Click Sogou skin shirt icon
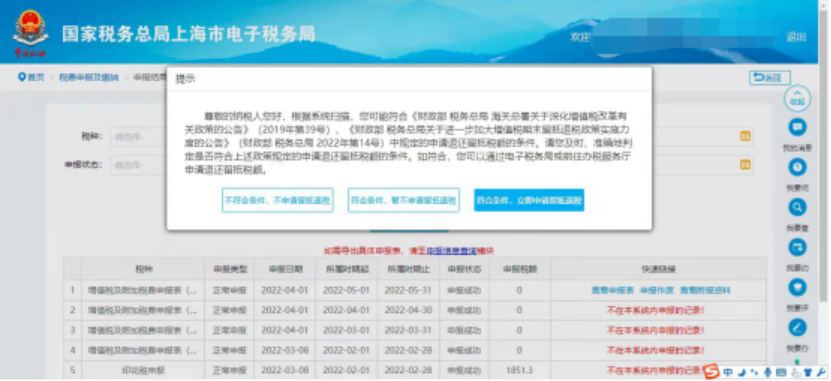This screenshot has height=381, width=831. (808, 373)
